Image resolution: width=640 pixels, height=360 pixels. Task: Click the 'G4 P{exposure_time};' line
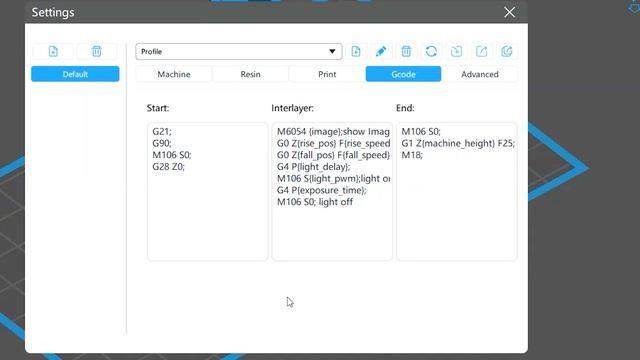tap(322, 190)
